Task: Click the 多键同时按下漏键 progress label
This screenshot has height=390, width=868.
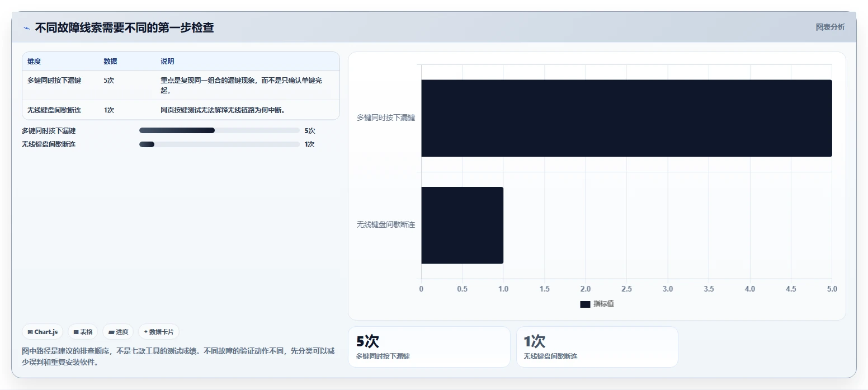Action: coord(49,130)
